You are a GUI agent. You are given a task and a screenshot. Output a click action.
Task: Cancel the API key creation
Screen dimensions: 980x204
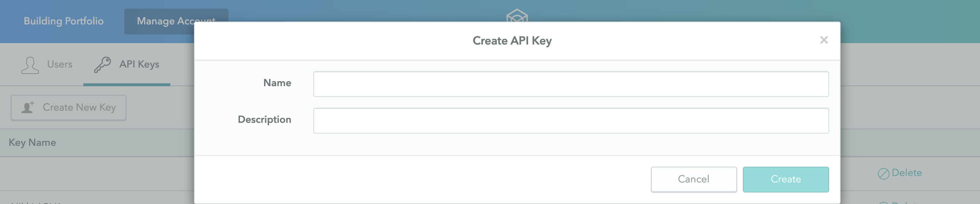(x=694, y=179)
